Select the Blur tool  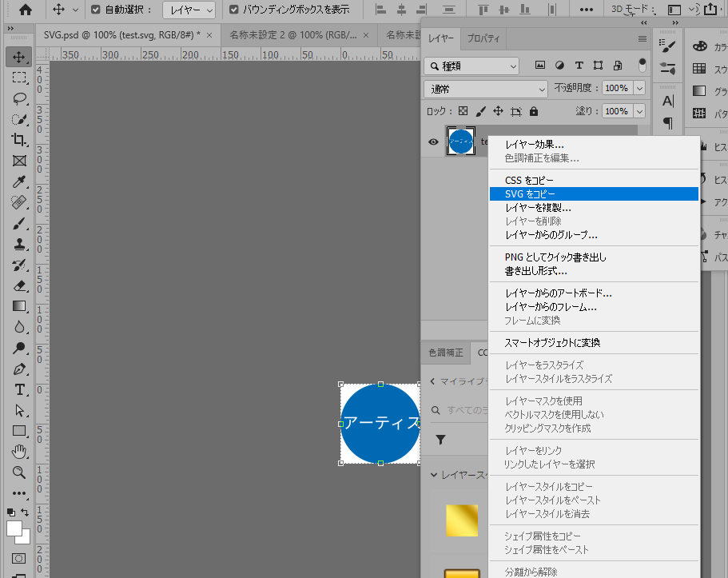point(18,327)
